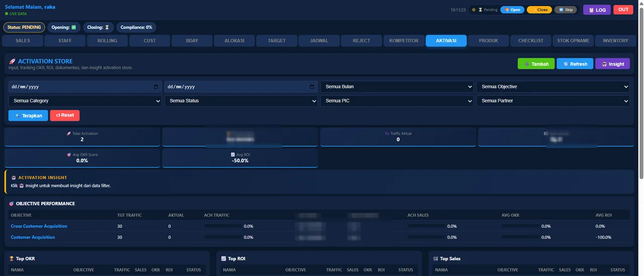The height and width of the screenshot is (276, 644).
Task: Add a new activation with Tambah
Action: point(536,64)
